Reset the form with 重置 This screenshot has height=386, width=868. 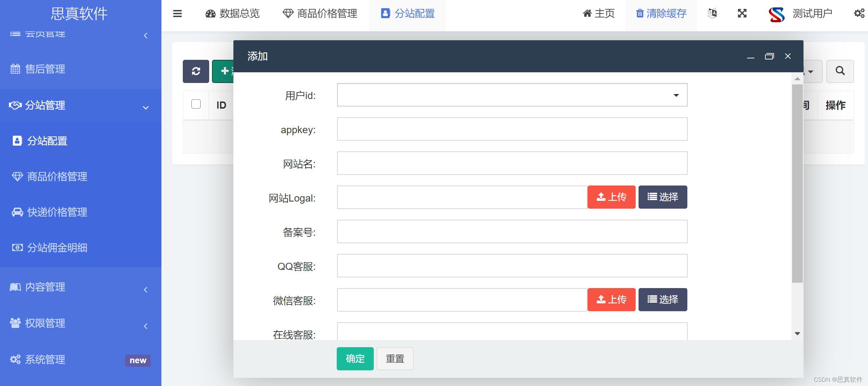pos(395,359)
